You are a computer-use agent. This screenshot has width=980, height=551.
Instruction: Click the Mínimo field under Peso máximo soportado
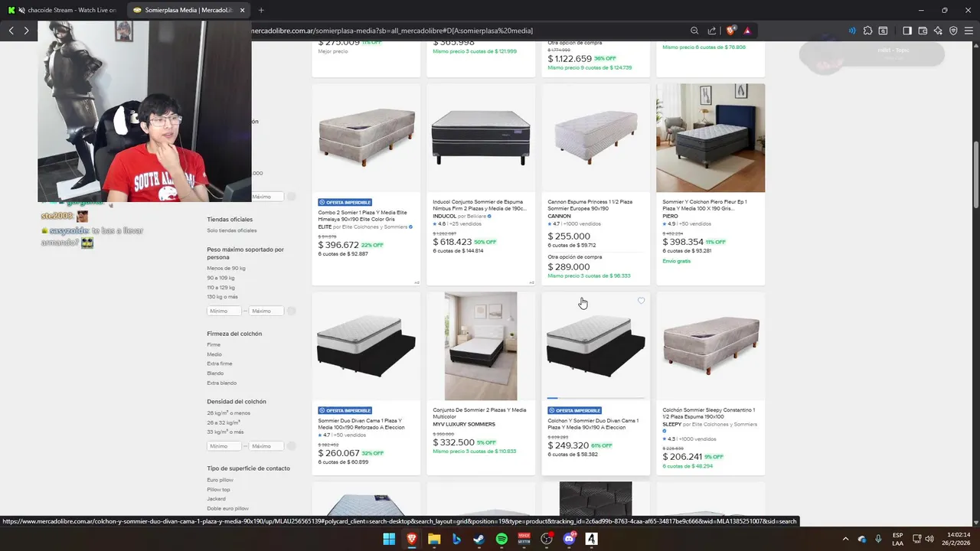[x=224, y=311]
